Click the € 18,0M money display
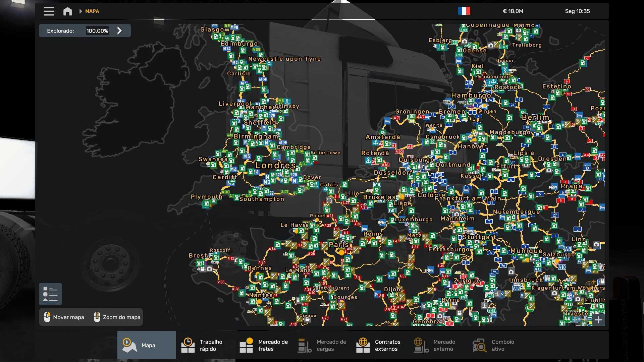 [x=513, y=11]
